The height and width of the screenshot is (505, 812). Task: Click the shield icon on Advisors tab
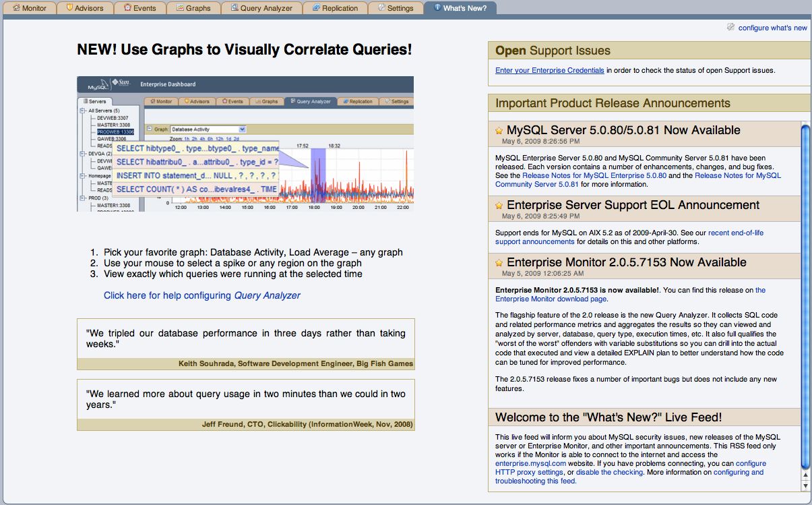tap(69, 8)
